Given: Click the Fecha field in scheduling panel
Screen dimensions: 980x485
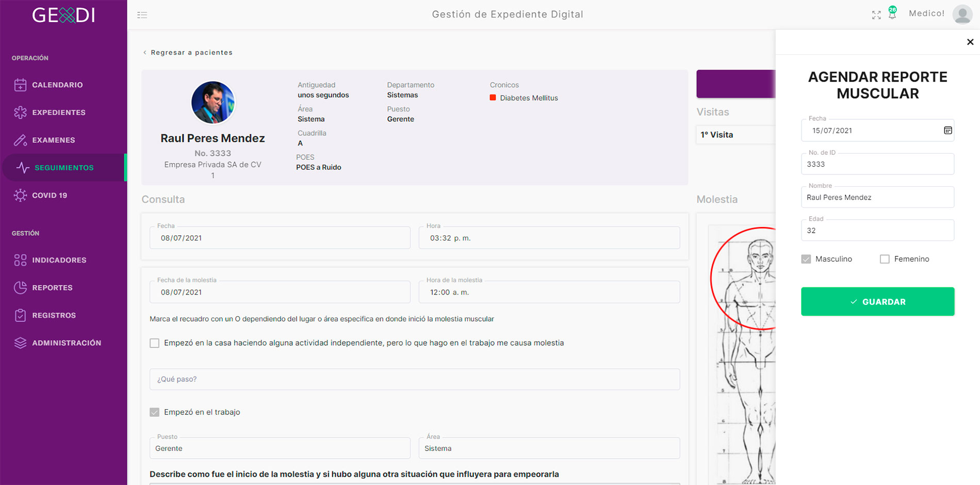Looking at the screenshot, I should tap(877, 131).
